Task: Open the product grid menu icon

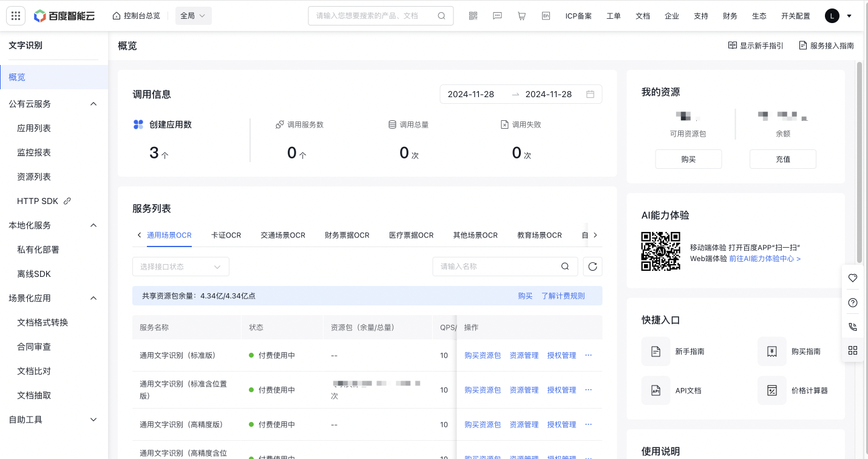Action: pyautogui.click(x=16, y=16)
